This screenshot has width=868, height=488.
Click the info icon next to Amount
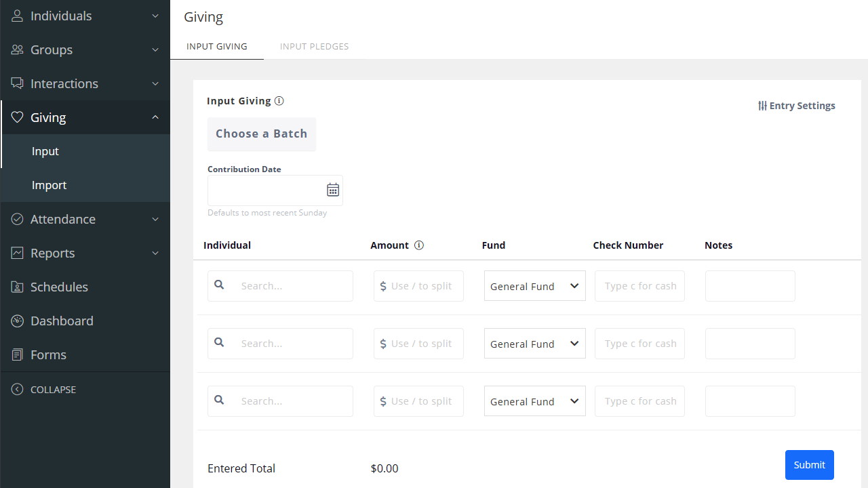(419, 245)
